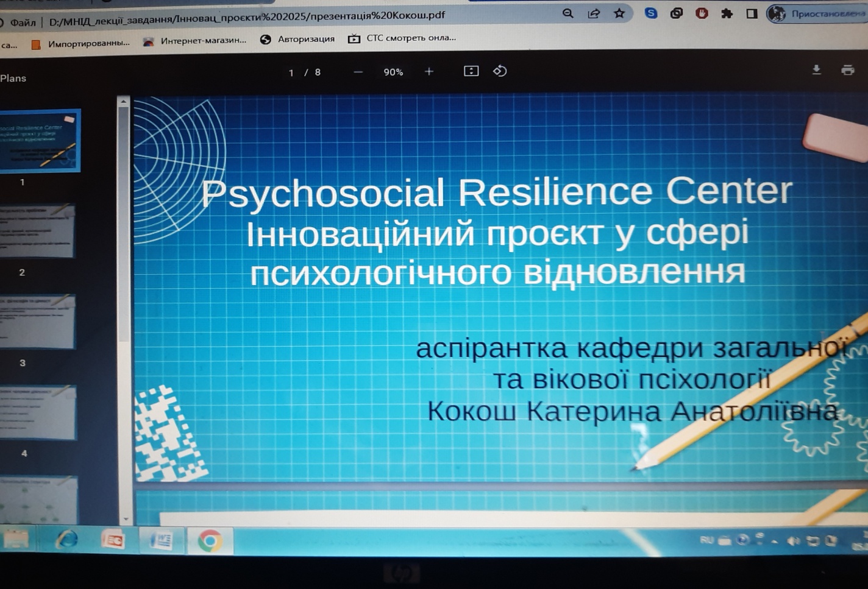868x589 pixels.
Task: Select page 2 thumbnail in sidebar
Action: click(x=37, y=231)
